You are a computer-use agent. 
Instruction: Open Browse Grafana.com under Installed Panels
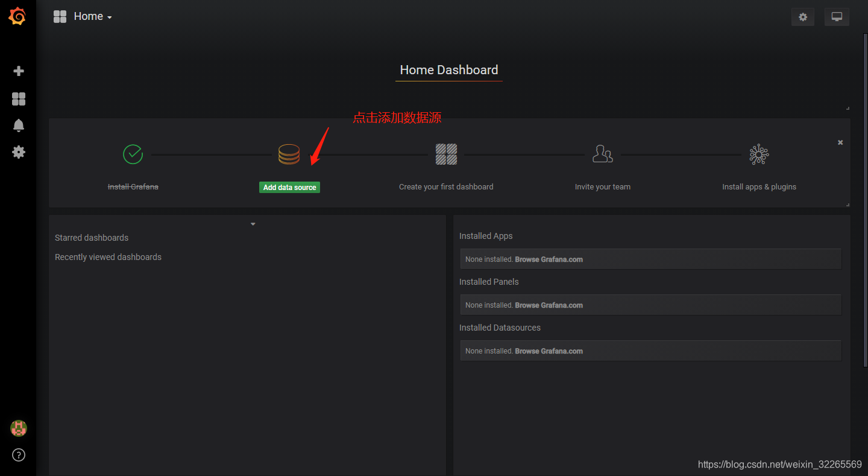click(x=549, y=305)
